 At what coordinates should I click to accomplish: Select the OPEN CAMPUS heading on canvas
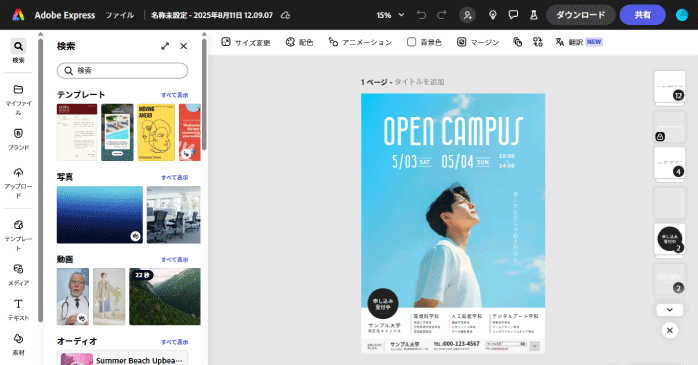tap(453, 131)
